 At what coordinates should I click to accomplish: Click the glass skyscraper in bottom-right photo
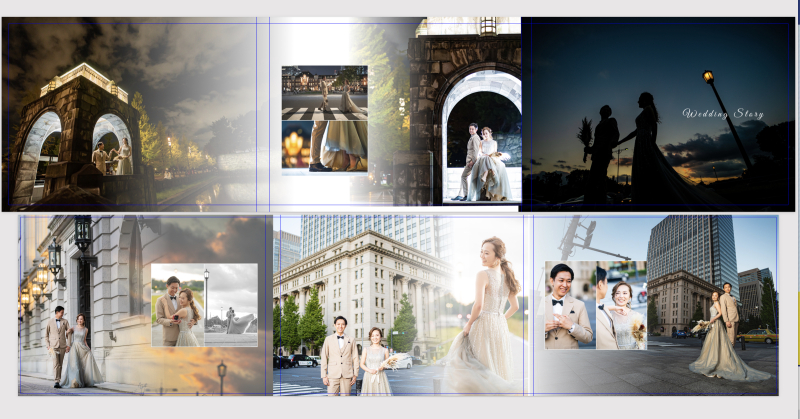point(690,250)
